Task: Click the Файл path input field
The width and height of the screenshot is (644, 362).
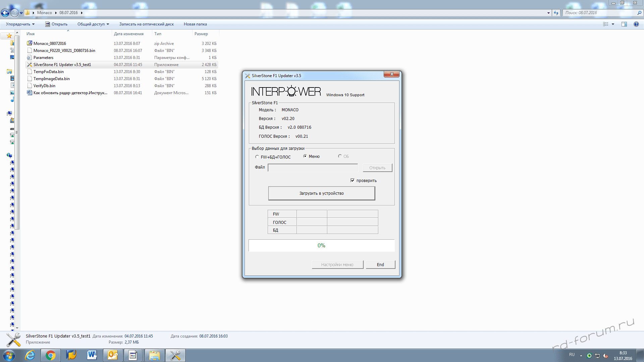Action: [x=313, y=168]
